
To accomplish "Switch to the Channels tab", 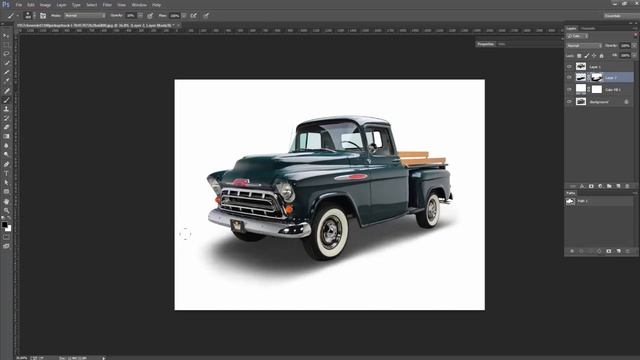I will [588, 28].
